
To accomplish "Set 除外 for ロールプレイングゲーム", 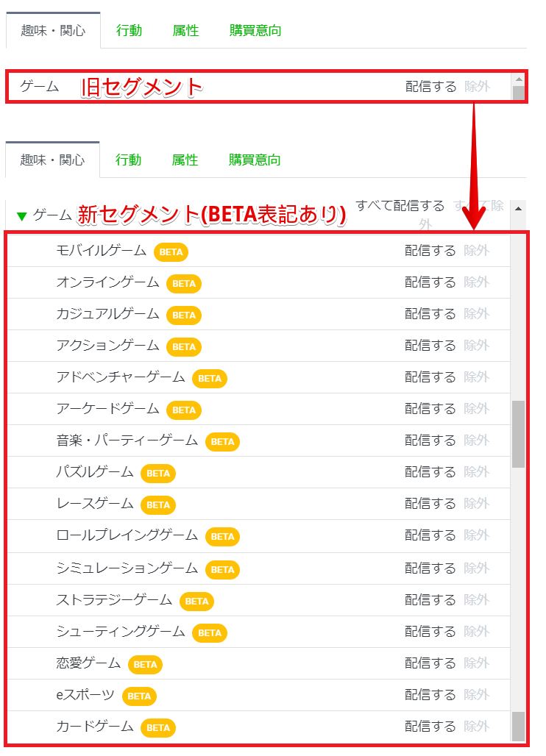I will click(476, 535).
